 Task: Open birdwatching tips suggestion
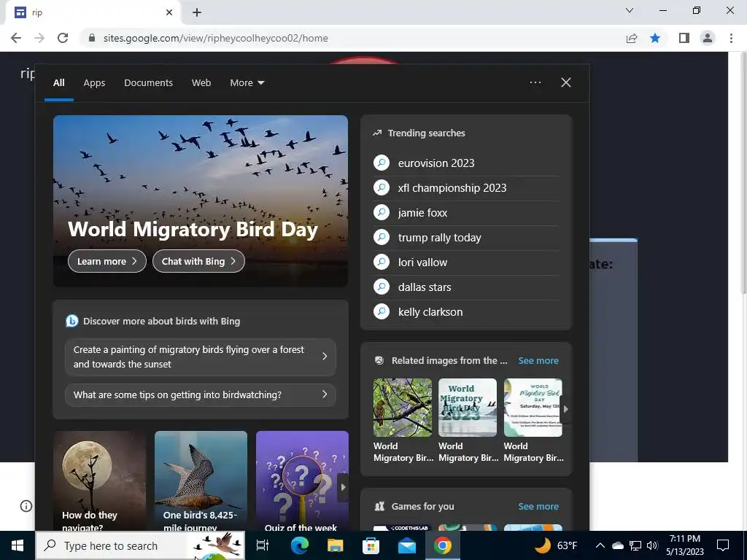click(200, 394)
